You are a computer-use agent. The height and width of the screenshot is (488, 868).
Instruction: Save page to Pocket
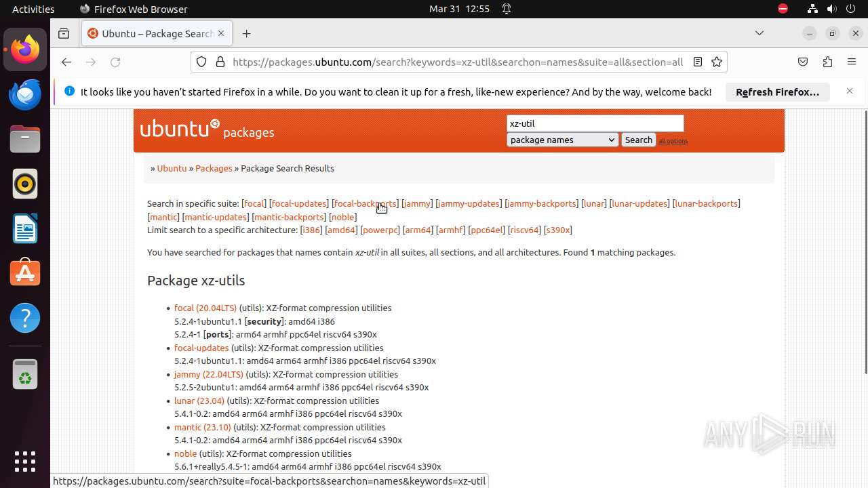[x=803, y=62]
